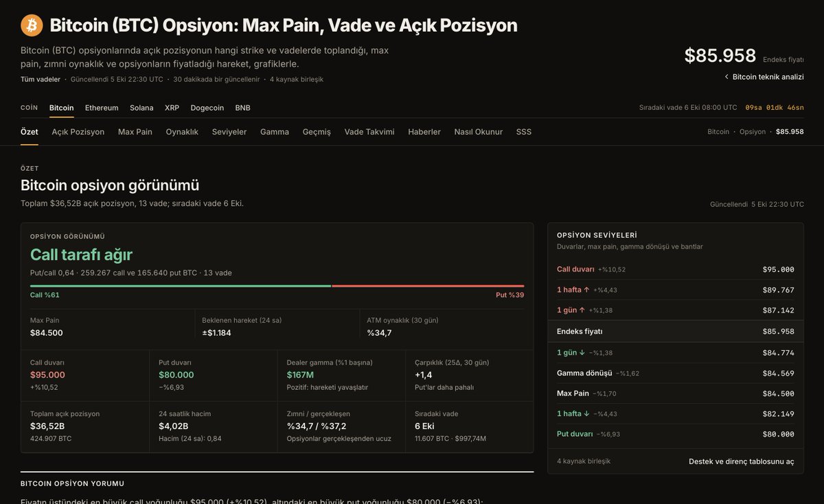The image size is (824, 504).
Task: Click the 1 hafta up $89.767 row
Action: point(676,290)
